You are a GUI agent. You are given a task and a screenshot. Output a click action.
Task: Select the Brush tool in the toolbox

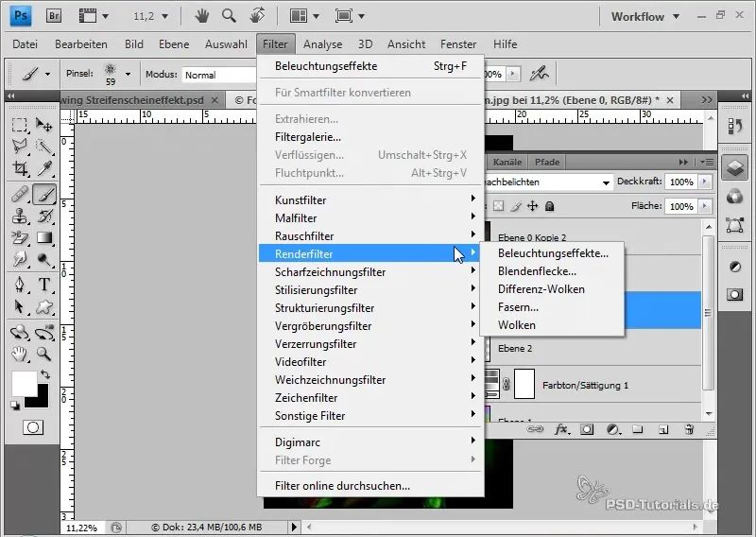[x=44, y=195]
